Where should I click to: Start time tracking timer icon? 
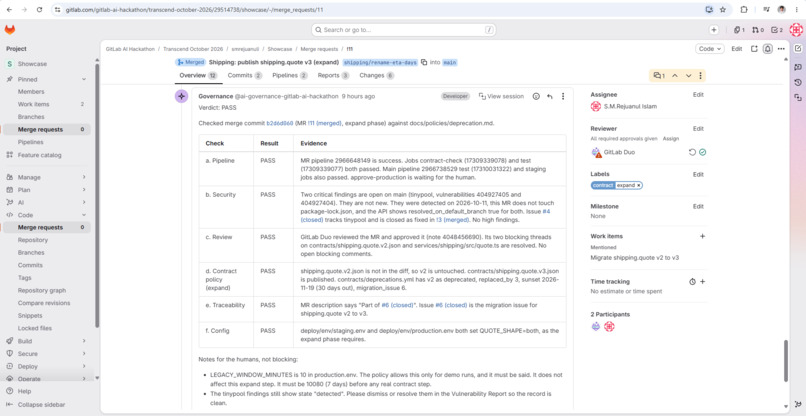[692, 281]
